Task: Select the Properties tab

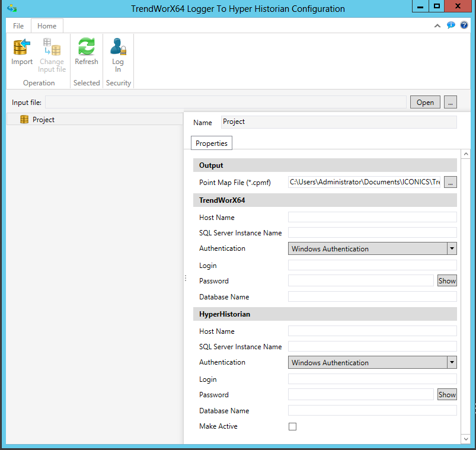Action: point(212,143)
